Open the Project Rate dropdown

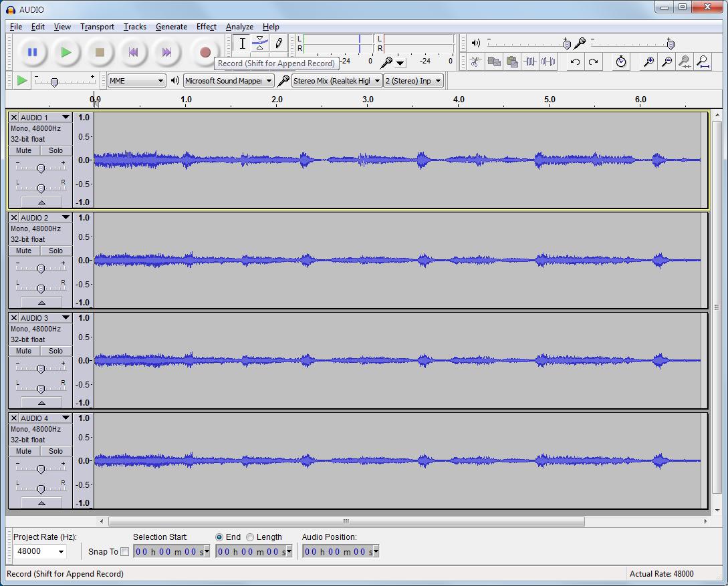pyautogui.click(x=61, y=552)
